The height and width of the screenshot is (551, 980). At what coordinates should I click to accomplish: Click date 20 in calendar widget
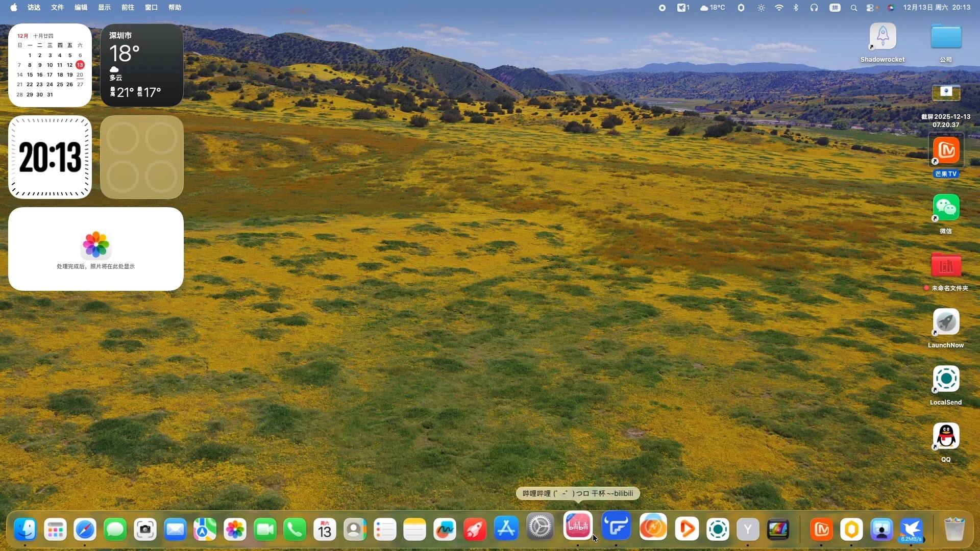click(80, 74)
